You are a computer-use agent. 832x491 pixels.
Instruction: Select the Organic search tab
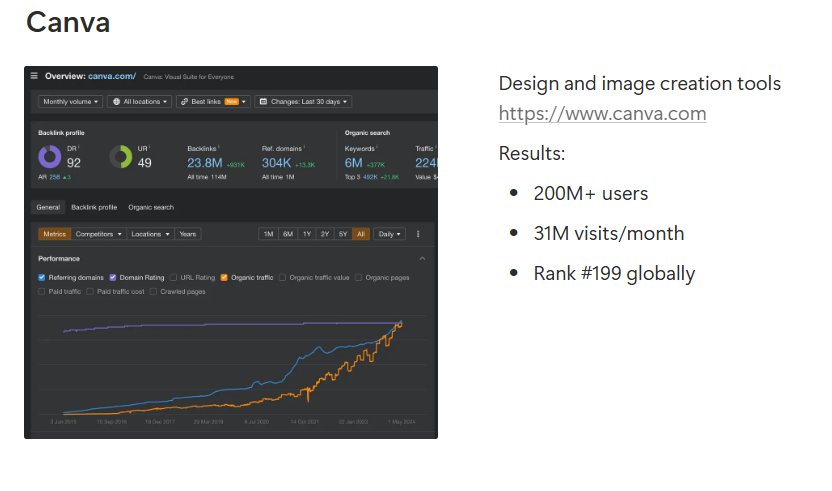click(150, 207)
